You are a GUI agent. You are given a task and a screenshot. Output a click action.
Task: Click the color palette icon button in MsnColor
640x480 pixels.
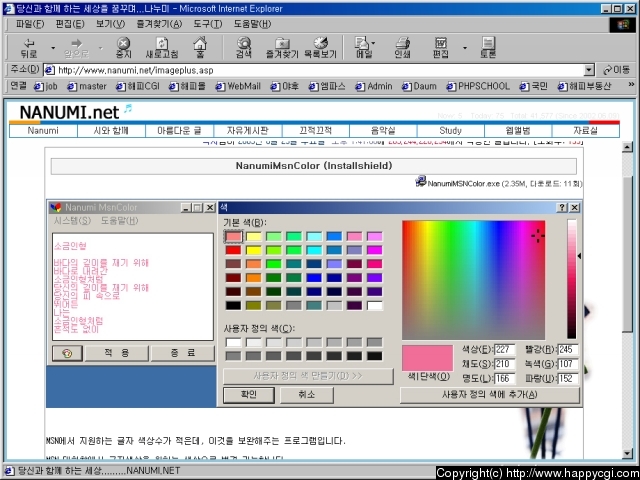tap(67, 353)
